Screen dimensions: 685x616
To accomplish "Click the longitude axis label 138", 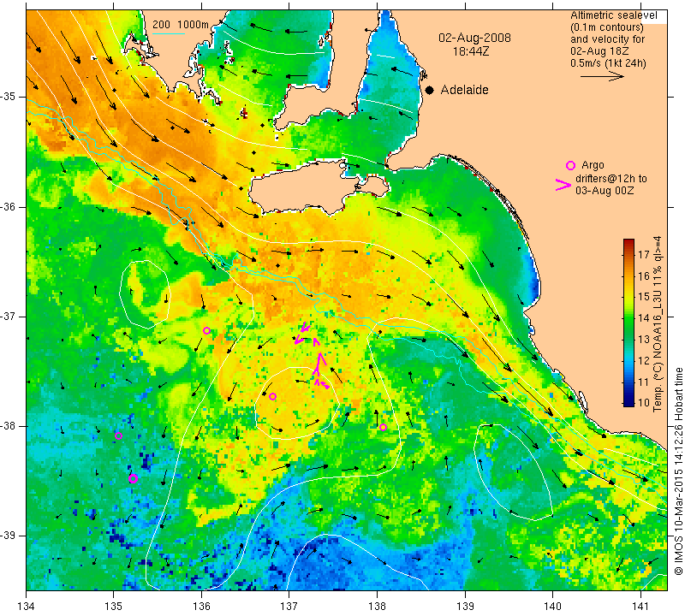I will click(x=377, y=607).
